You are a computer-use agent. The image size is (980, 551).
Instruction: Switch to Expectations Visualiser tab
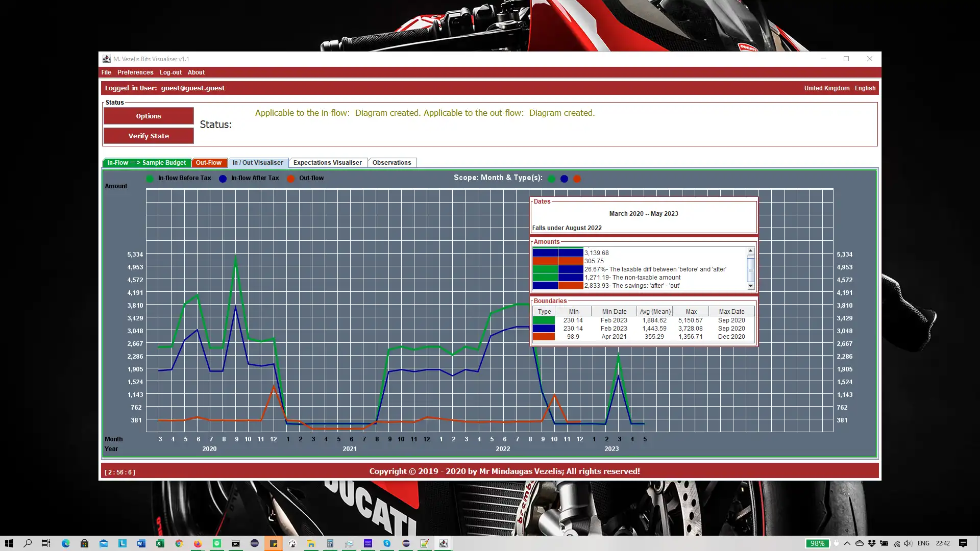327,162
